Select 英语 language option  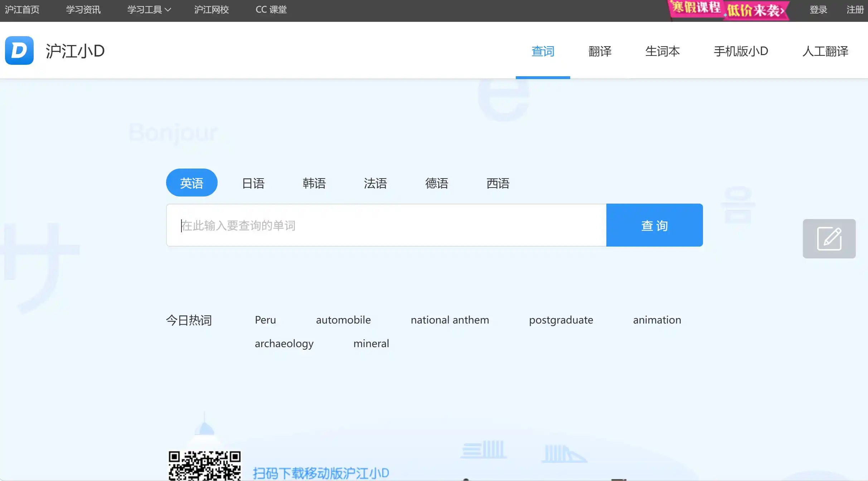pos(192,183)
